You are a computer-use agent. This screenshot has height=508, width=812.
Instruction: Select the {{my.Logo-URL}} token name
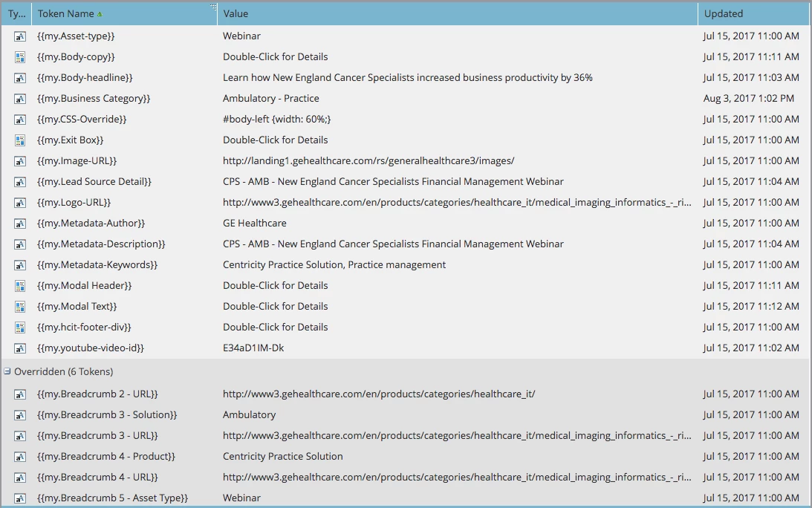tap(74, 202)
